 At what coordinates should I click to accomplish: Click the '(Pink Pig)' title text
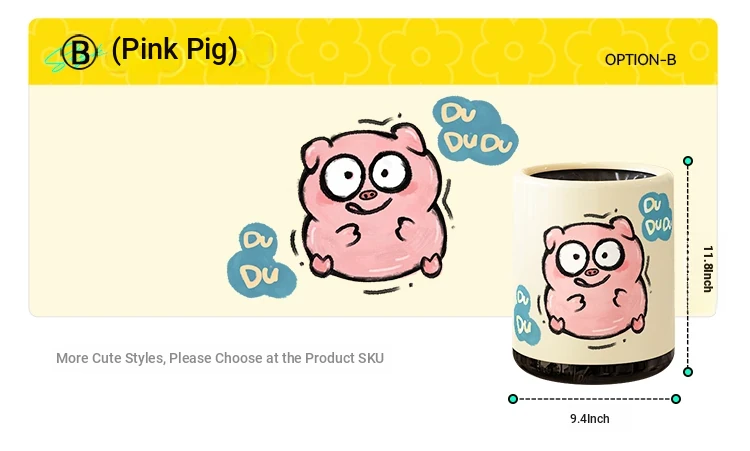click(x=174, y=50)
